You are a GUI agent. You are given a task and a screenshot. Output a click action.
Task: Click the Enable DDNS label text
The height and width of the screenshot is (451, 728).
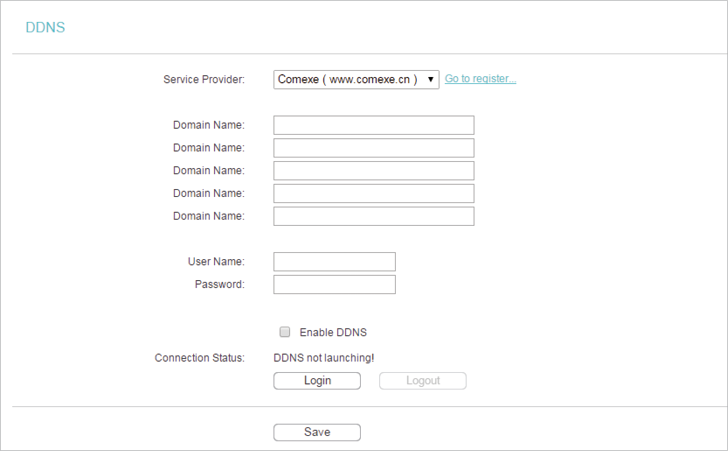pos(333,332)
